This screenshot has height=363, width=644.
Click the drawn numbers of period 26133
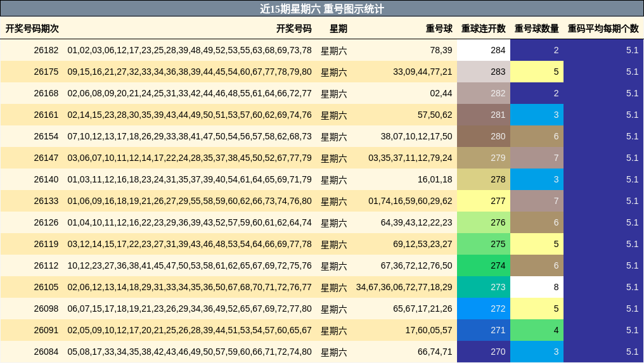coord(190,201)
